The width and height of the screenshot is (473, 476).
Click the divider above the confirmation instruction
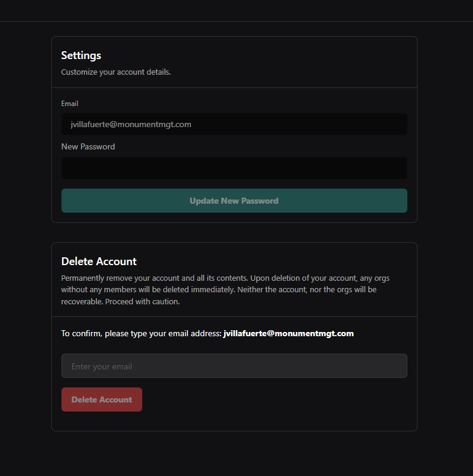pyautogui.click(x=234, y=316)
